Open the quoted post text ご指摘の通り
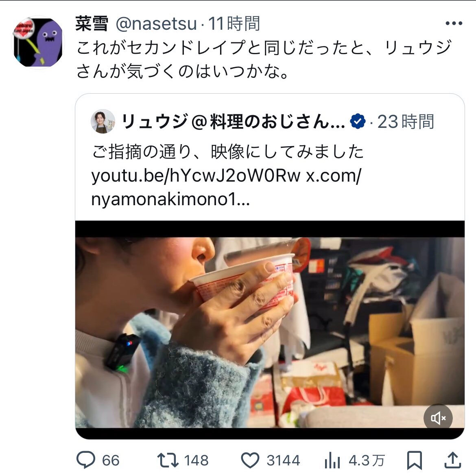Image resolution: width=476 pixels, height=476 pixels. pyautogui.click(x=227, y=151)
